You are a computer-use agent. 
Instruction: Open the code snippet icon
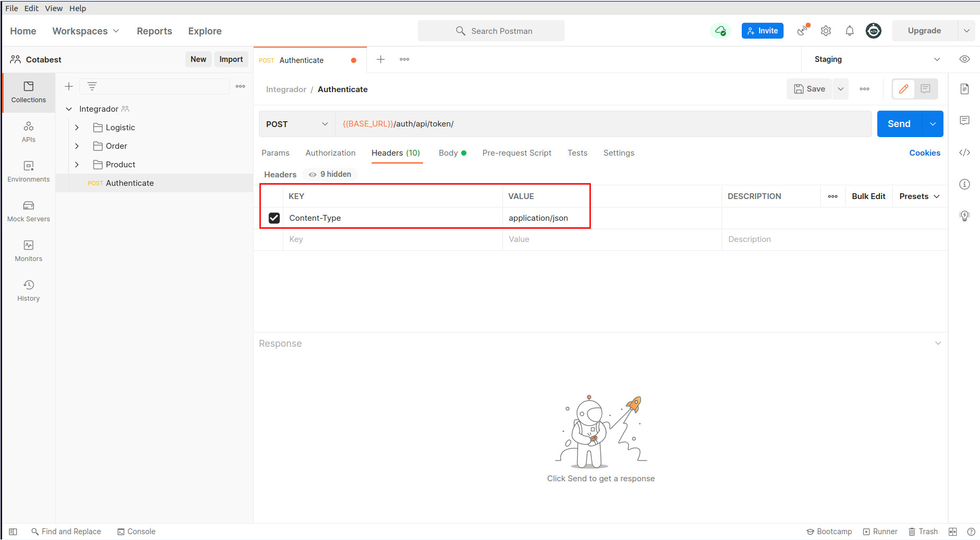pos(965,152)
